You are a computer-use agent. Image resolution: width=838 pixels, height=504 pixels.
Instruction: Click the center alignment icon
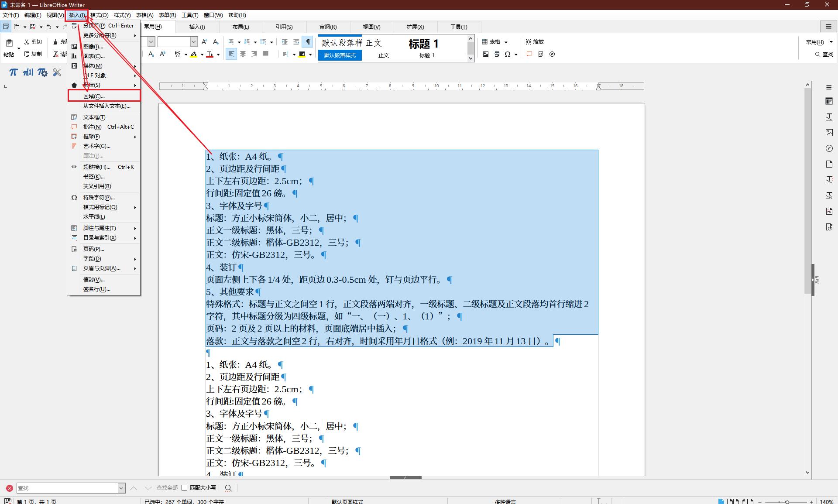click(x=243, y=54)
